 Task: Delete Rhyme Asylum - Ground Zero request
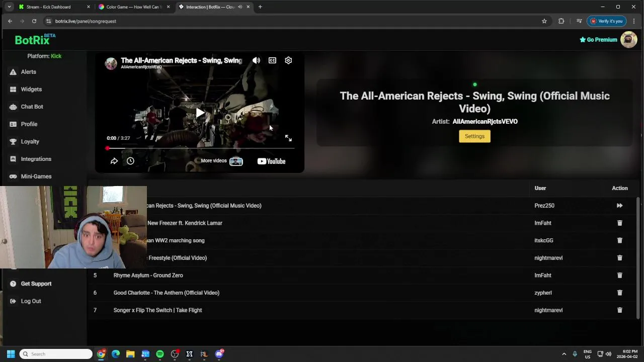(x=619, y=276)
